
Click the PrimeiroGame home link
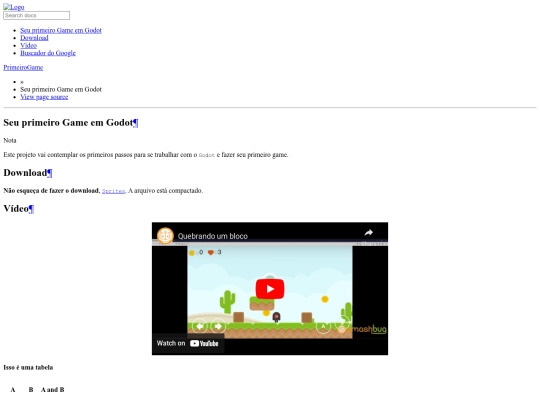click(x=23, y=68)
